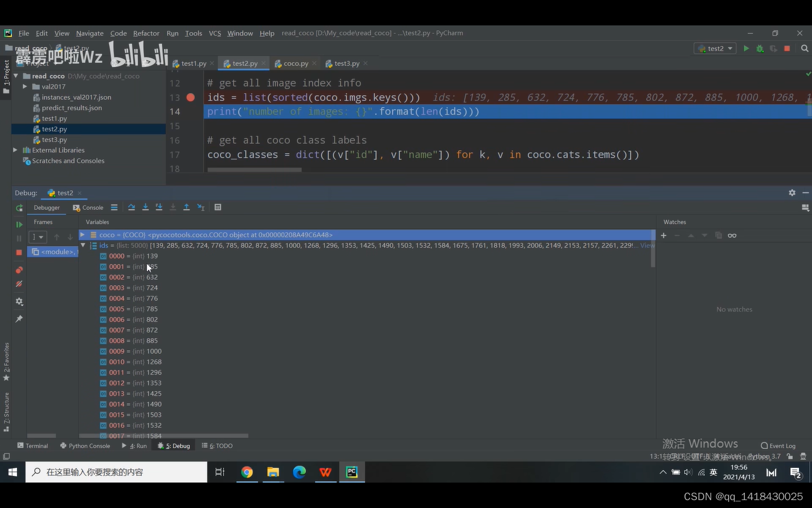812x508 pixels.
Task: Click the View link beside ids values
Action: coord(646,245)
